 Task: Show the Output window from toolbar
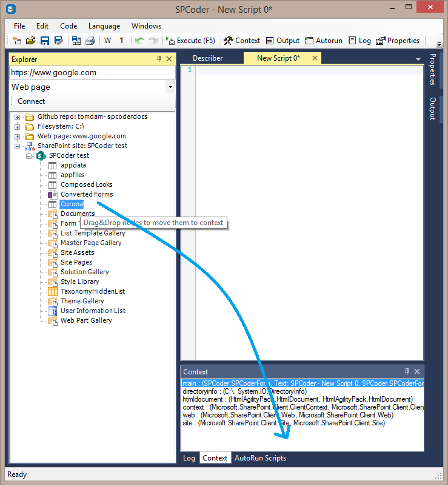(283, 41)
